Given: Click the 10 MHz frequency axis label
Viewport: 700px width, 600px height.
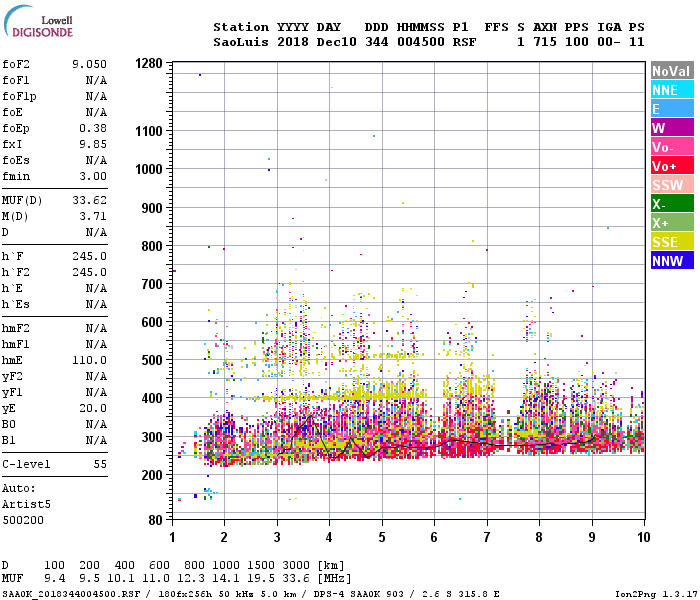Looking at the screenshot, I should click(643, 537).
